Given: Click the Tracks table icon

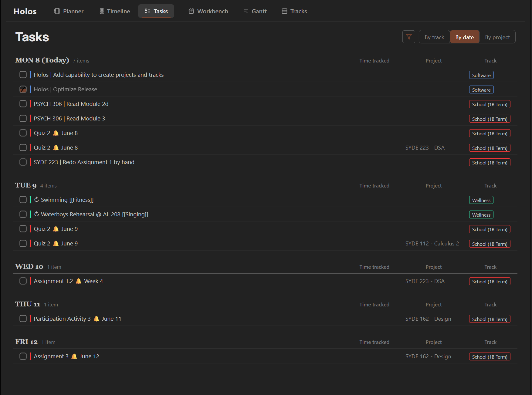Looking at the screenshot, I should tap(284, 11).
